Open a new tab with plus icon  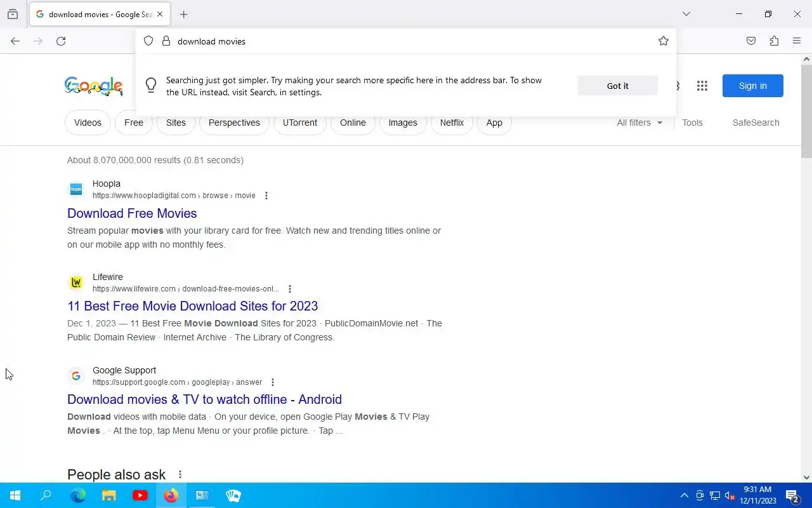(x=183, y=14)
